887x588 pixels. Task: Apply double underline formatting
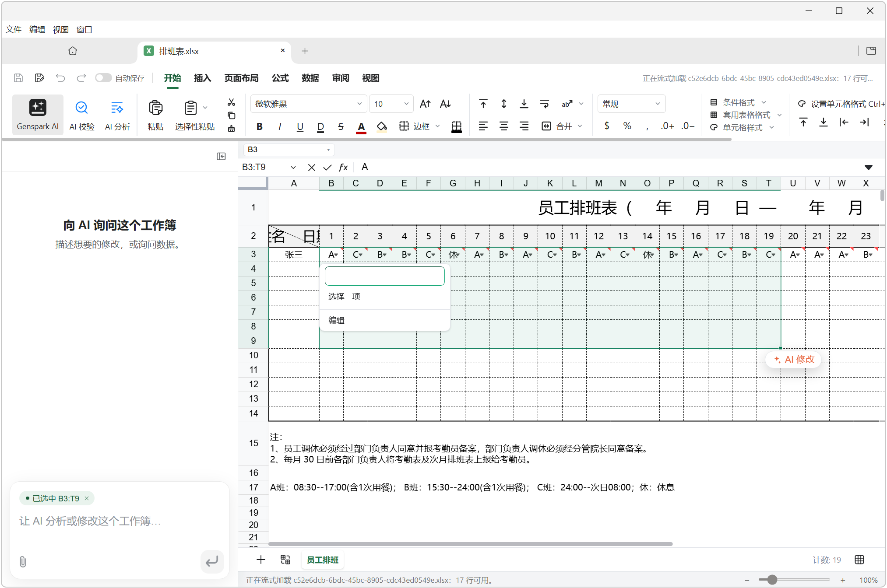point(320,126)
